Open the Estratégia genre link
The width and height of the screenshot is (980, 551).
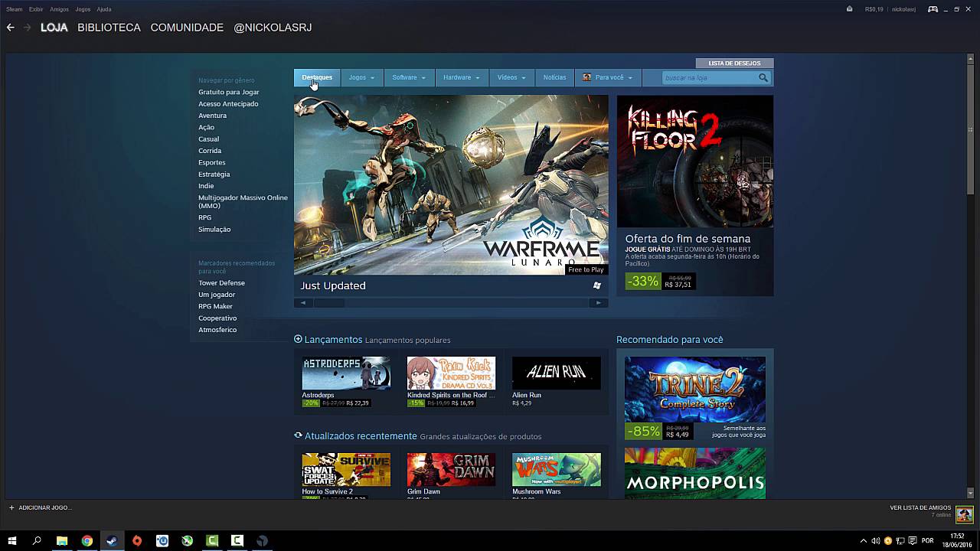click(214, 174)
